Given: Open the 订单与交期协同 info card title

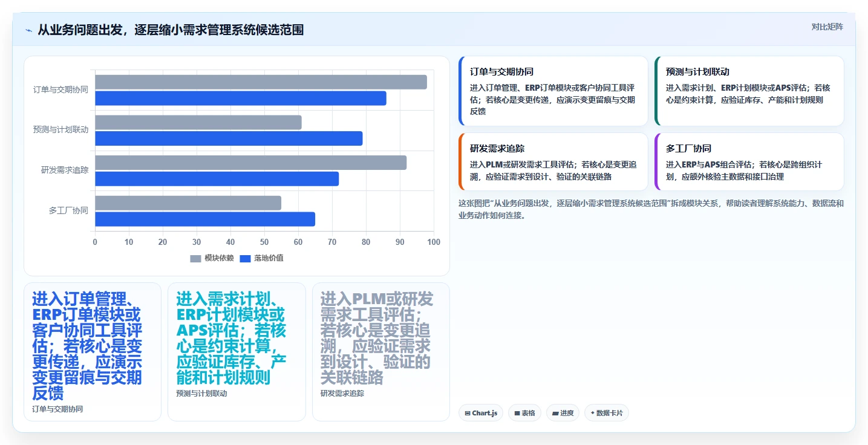Looking at the screenshot, I should [x=501, y=71].
